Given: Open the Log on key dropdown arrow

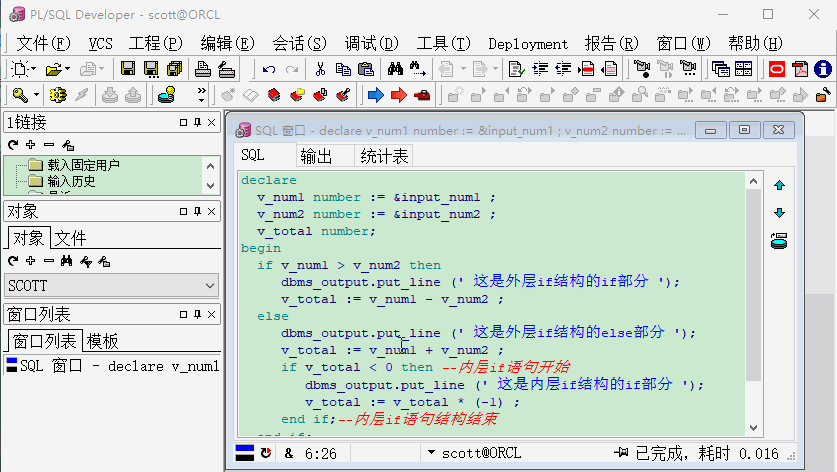Looking at the screenshot, I should point(36,95).
